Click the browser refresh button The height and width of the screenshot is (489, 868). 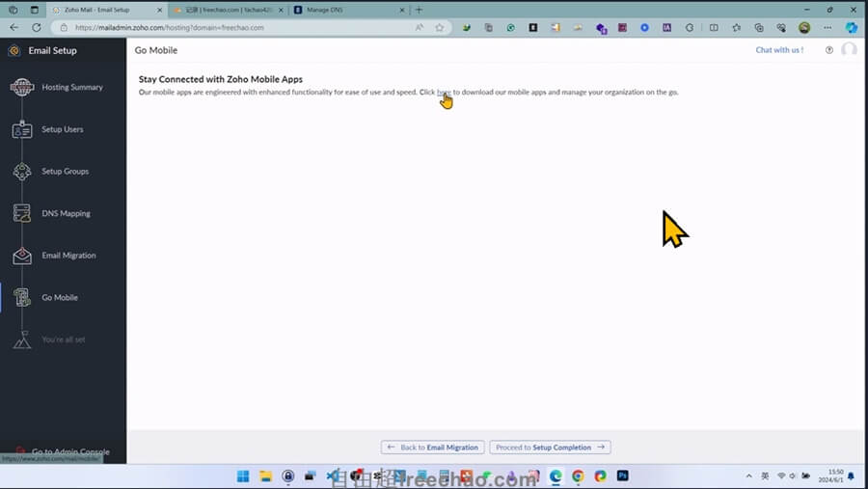pos(37,28)
